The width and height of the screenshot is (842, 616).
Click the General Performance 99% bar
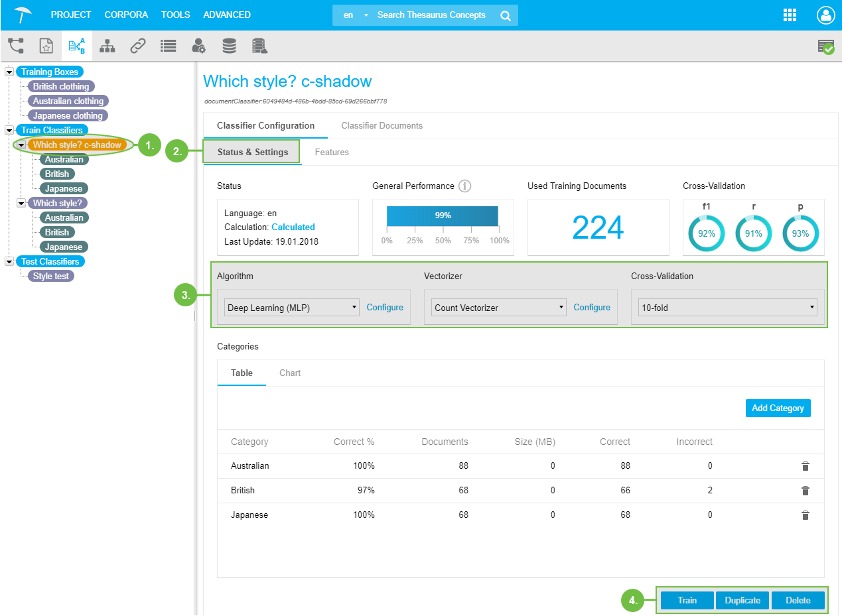click(443, 216)
